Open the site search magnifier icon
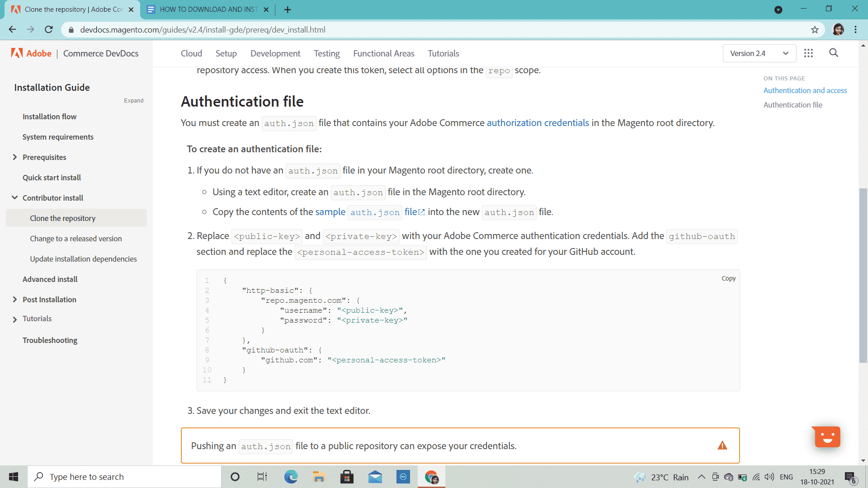 834,53
